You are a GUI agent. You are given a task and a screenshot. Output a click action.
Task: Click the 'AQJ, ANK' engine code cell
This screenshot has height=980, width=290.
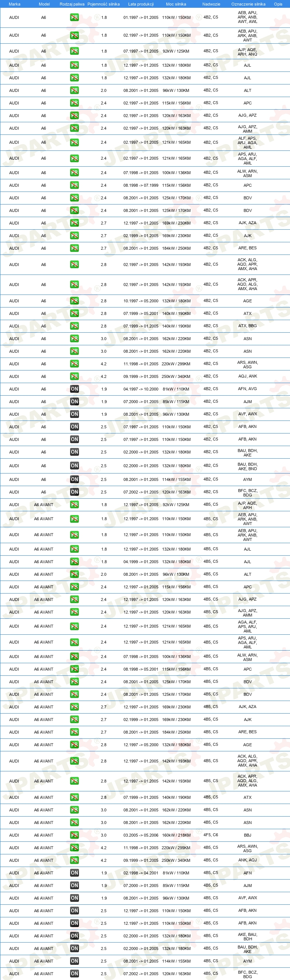coord(247,376)
